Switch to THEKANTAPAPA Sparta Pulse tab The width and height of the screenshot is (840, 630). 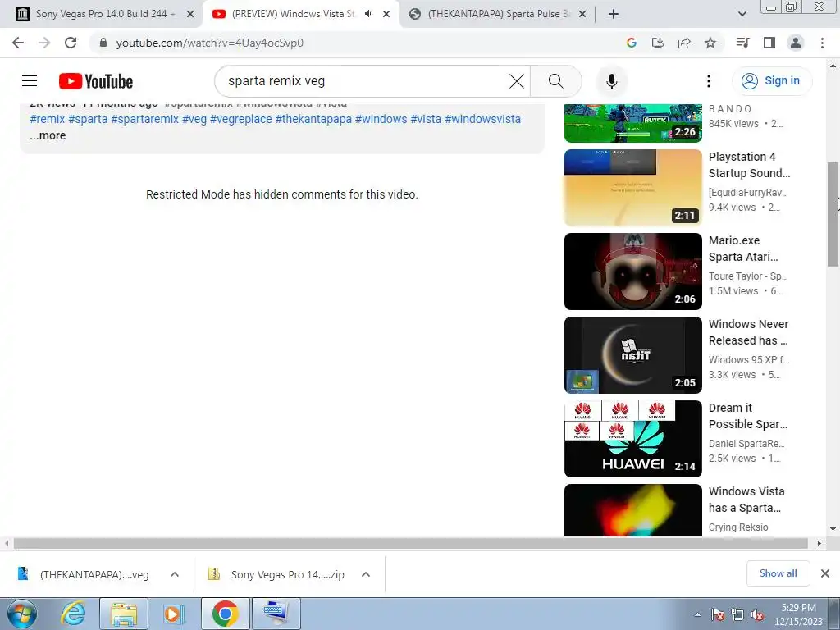pyautogui.click(x=498, y=14)
